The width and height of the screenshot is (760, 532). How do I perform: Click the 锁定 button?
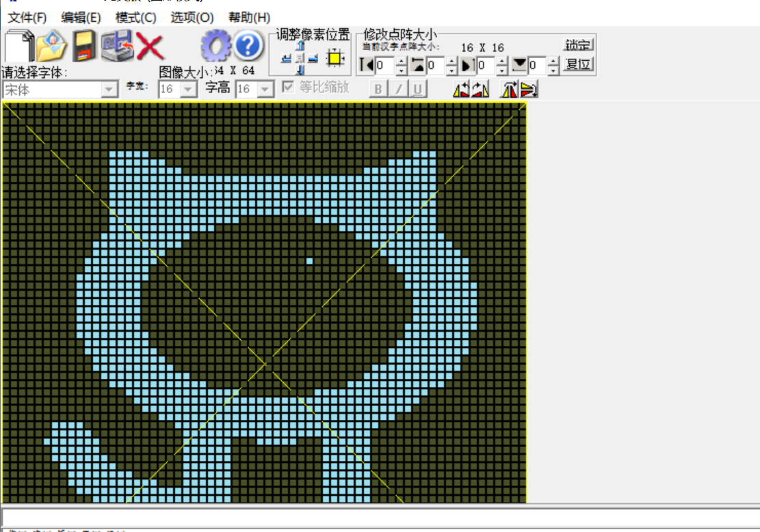coord(578,45)
